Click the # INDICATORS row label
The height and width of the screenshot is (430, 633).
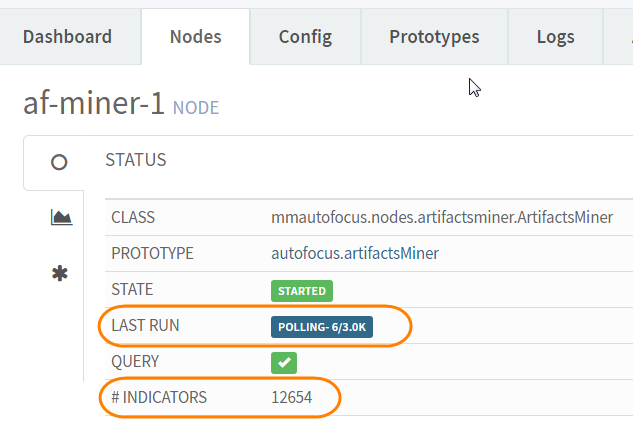point(158,397)
